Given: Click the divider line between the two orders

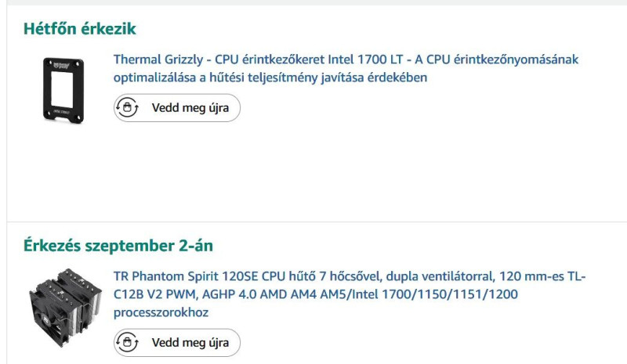Looking at the screenshot, I should pos(317,222).
